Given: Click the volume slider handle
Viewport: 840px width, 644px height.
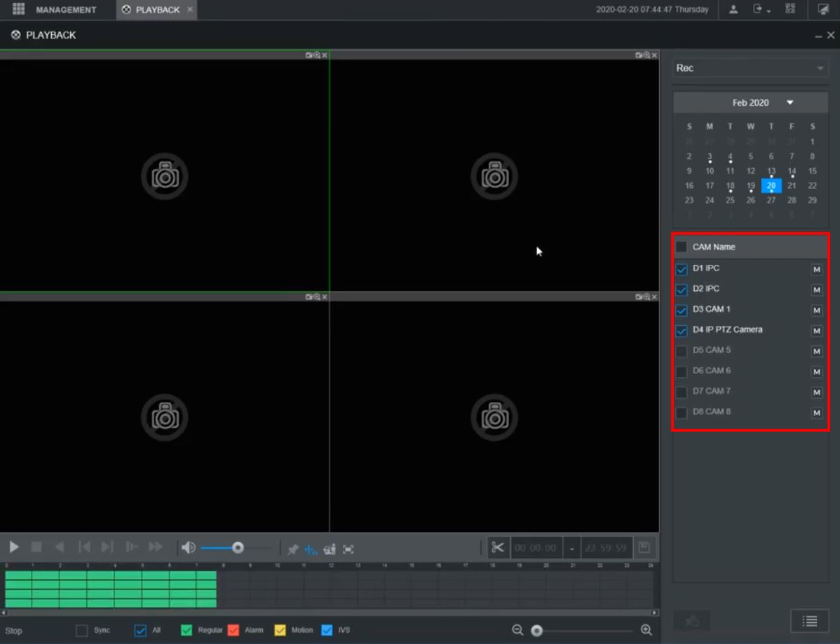Looking at the screenshot, I should pos(238,547).
